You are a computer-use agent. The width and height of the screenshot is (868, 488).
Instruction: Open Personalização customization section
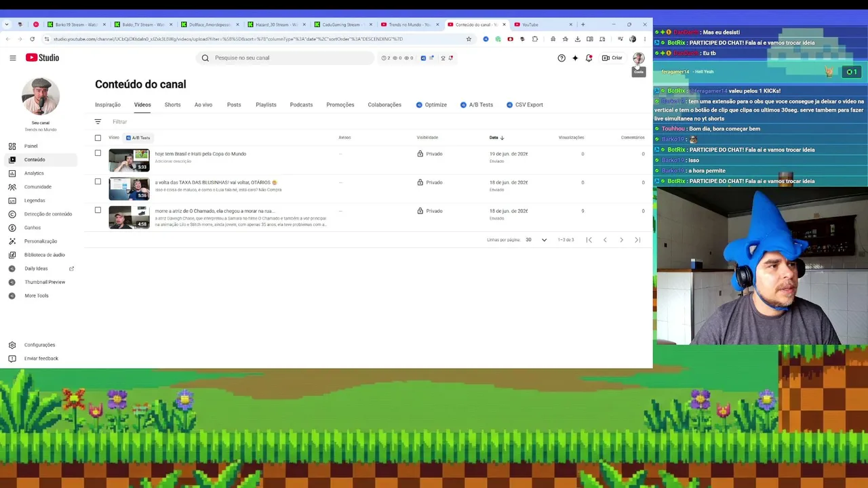pos(41,241)
